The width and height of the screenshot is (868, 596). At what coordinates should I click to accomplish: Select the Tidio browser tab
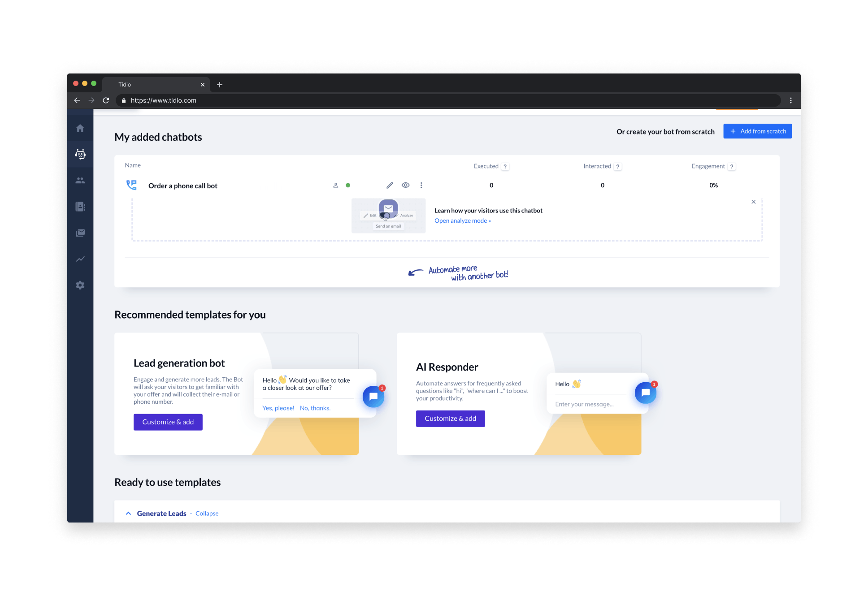coord(156,85)
